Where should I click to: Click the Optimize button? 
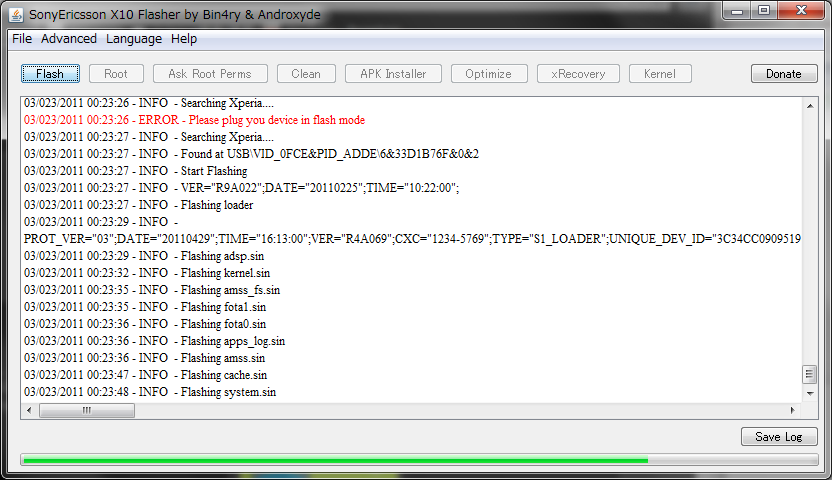pyautogui.click(x=489, y=74)
